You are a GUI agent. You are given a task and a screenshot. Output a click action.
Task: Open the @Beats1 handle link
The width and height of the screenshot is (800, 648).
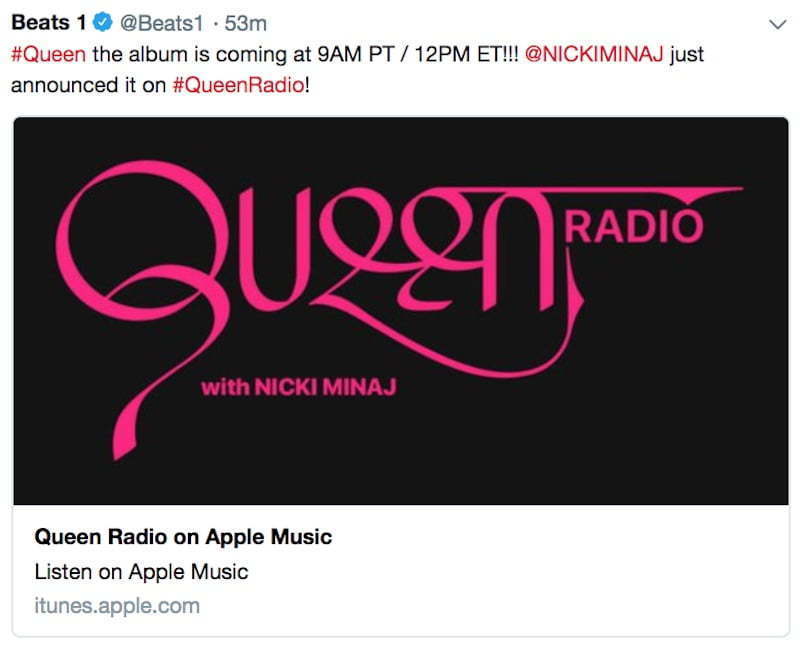(161, 23)
